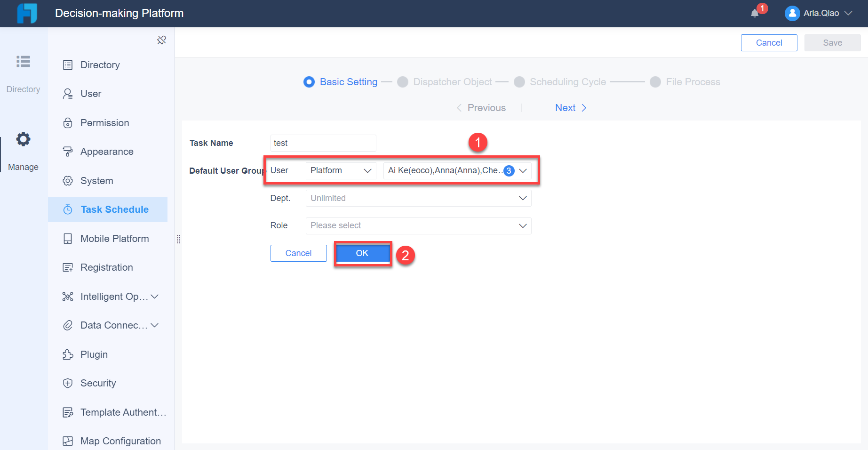Unpin the sidebar with the pin icon
Image resolution: width=868 pixels, height=450 pixels.
[x=161, y=40]
